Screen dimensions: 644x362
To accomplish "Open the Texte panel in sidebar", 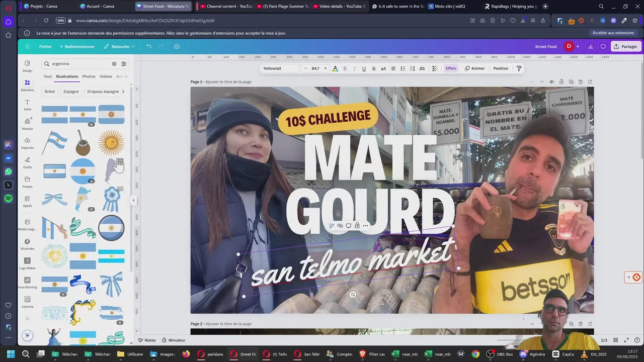I will [x=27, y=105].
